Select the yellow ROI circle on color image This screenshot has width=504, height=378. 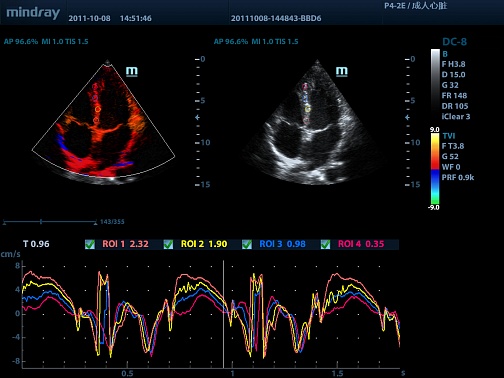coord(98,109)
